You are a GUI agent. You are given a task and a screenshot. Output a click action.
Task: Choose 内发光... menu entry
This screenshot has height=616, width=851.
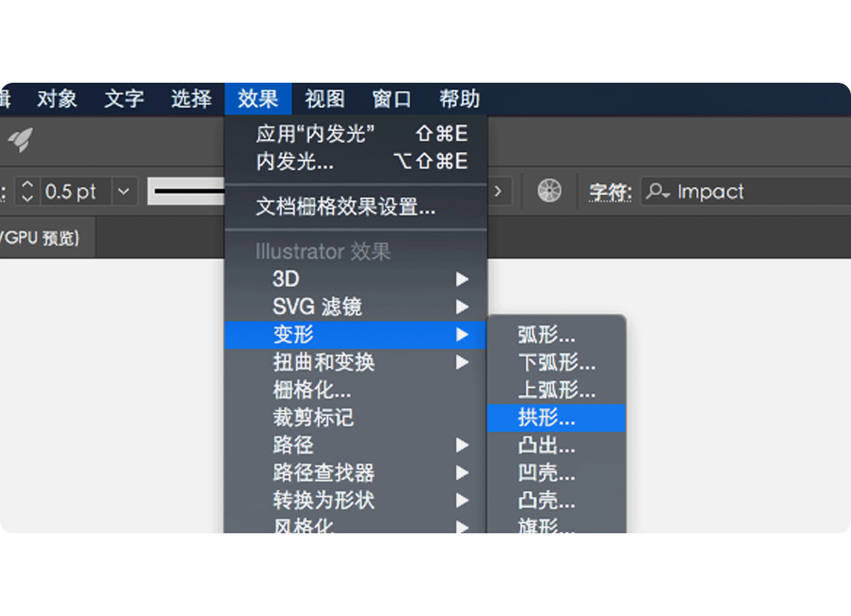coord(356,161)
